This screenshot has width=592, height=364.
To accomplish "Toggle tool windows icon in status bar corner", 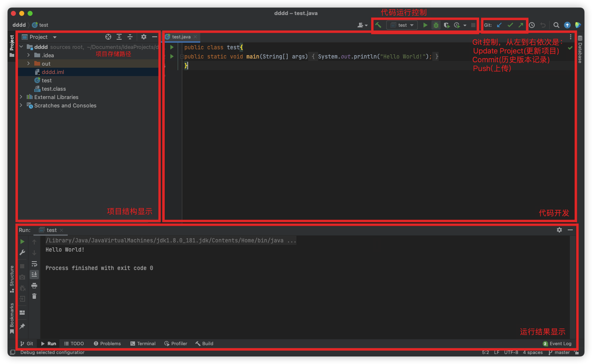I will 13,352.
